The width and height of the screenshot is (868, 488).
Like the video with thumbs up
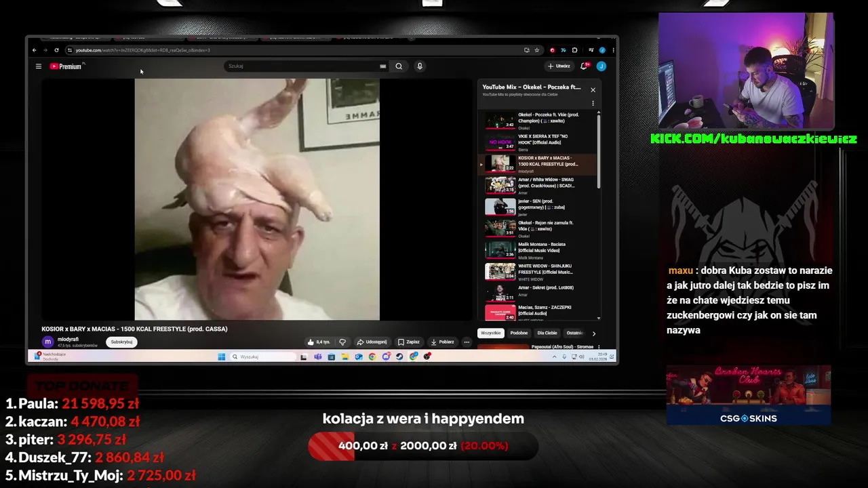[x=319, y=342]
